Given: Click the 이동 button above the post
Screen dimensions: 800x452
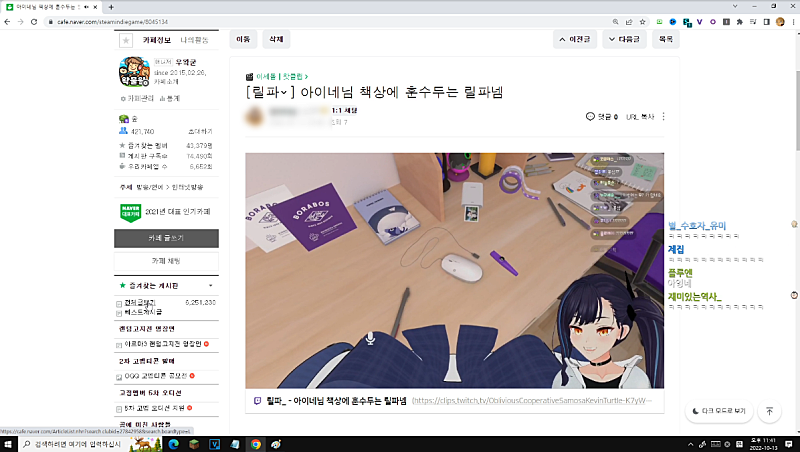Looking at the screenshot, I should (x=243, y=39).
